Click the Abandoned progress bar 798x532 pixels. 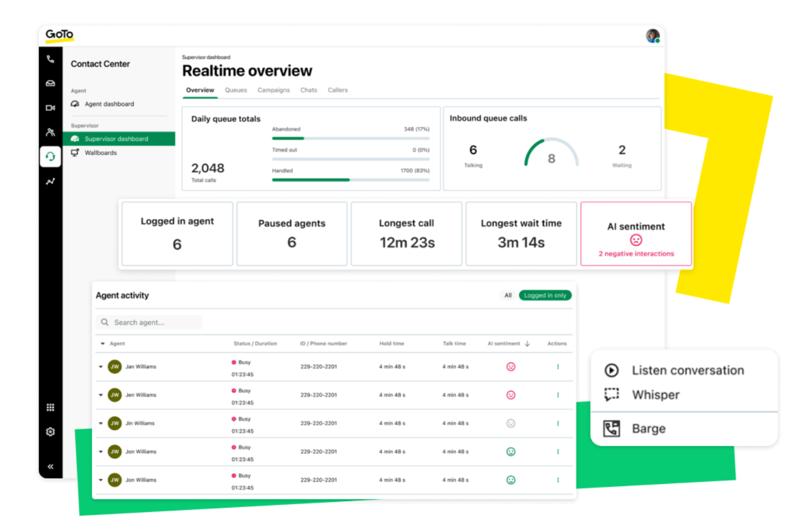(350, 139)
